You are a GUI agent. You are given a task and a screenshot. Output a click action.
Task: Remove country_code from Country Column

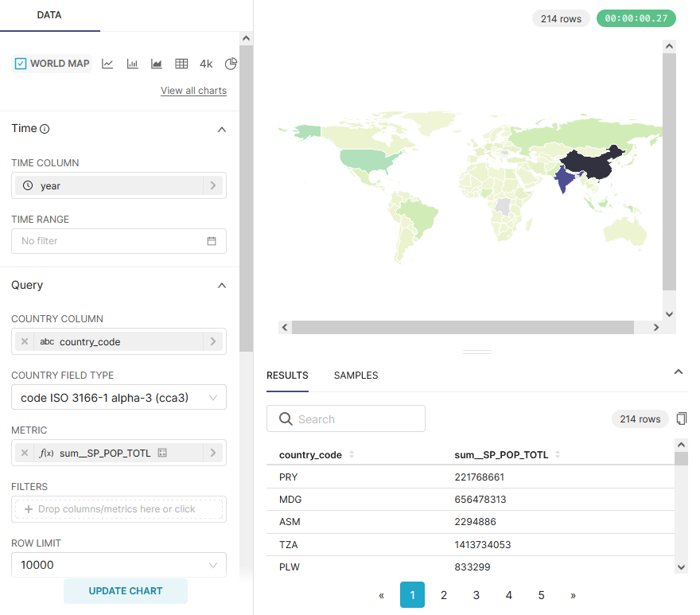click(25, 341)
